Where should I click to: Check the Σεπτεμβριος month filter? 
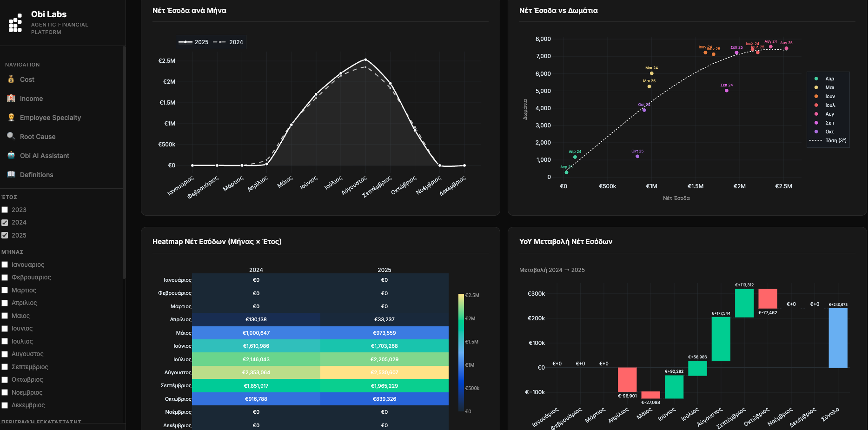(x=5, y=367)
